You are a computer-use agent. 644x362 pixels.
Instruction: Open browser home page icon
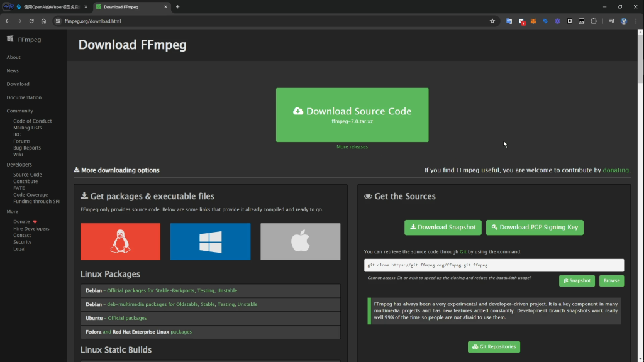click(43, 21)
